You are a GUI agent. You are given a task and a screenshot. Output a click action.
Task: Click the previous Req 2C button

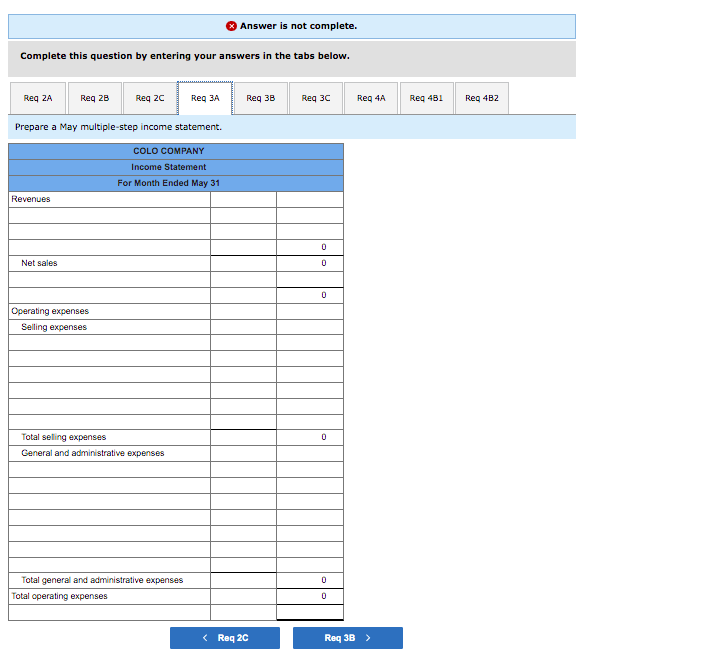[225, 638]
